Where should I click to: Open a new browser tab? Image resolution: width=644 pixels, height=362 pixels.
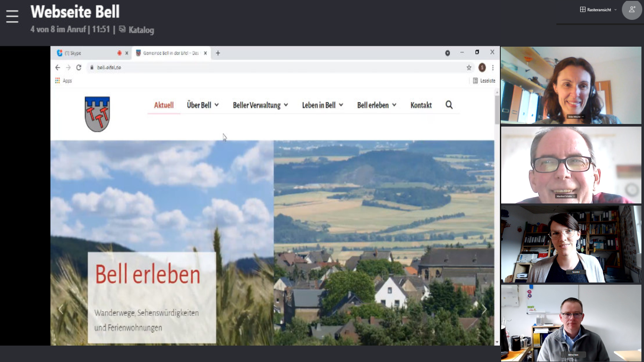(218, 53)
